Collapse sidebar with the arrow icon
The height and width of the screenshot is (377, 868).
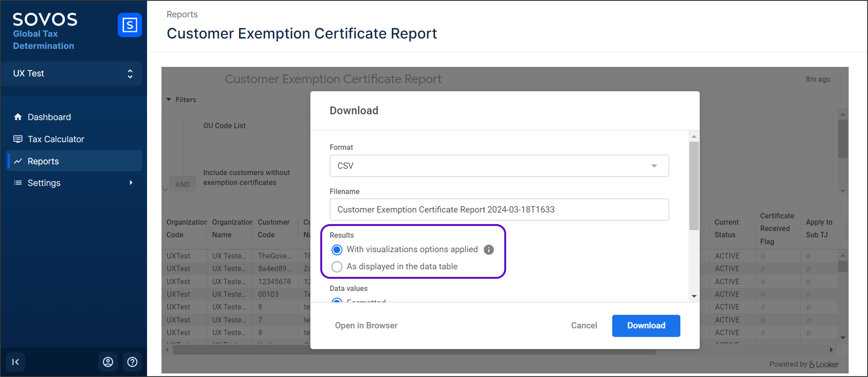coord(16,362)
